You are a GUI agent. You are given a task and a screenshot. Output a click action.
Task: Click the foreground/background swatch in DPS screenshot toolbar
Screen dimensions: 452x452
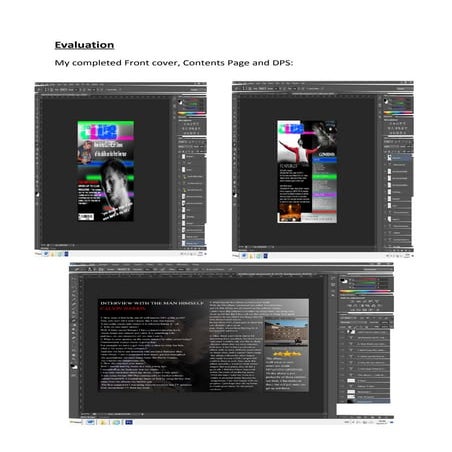pos(74,367)
